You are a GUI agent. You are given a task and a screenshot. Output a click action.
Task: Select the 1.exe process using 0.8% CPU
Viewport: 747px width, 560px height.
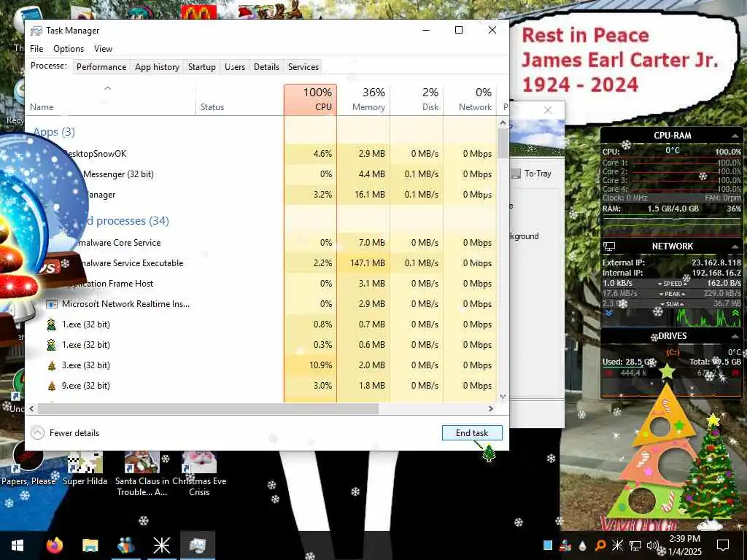pos(260,324)
